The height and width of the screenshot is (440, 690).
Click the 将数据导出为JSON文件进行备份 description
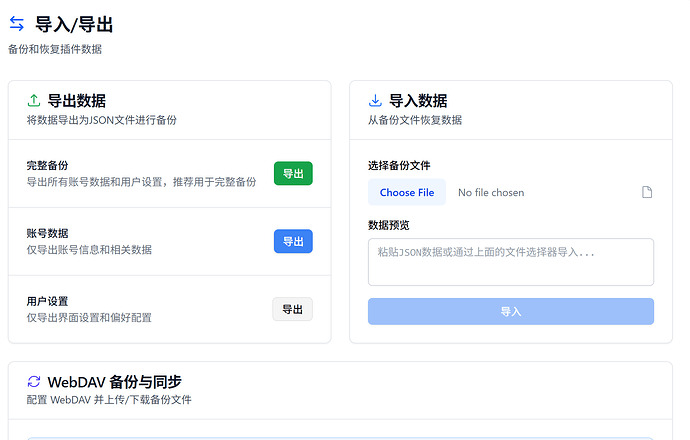click(x=102, y=120)
